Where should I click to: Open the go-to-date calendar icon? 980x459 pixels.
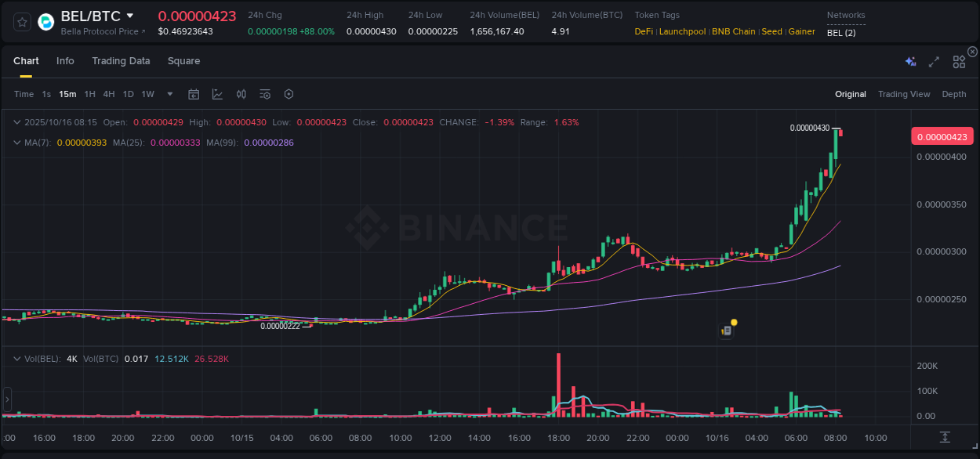(x=194, y=94)
